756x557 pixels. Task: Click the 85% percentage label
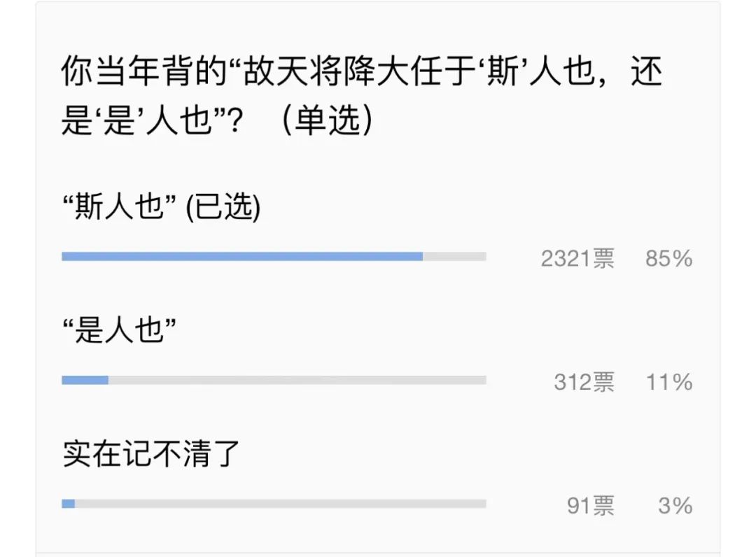coord(669,259)
